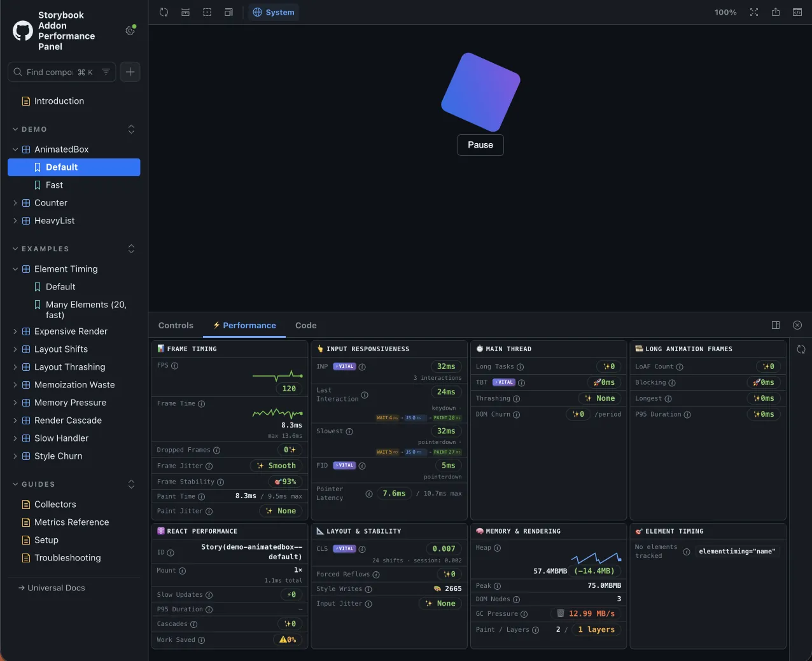The width and height of the screenshot is (812, 661).
Task: Toggle the outline measure icon in toolbar
Action: click(x=207, y=12)
